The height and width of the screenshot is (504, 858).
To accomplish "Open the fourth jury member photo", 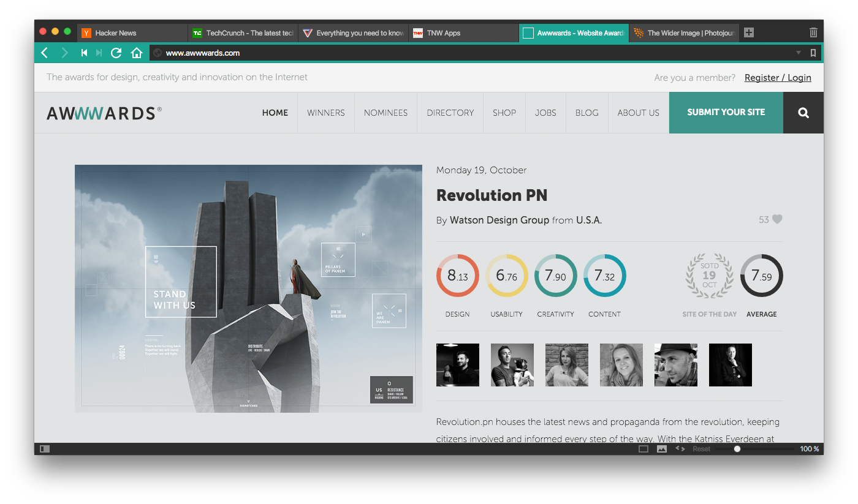I will point(621,365).
